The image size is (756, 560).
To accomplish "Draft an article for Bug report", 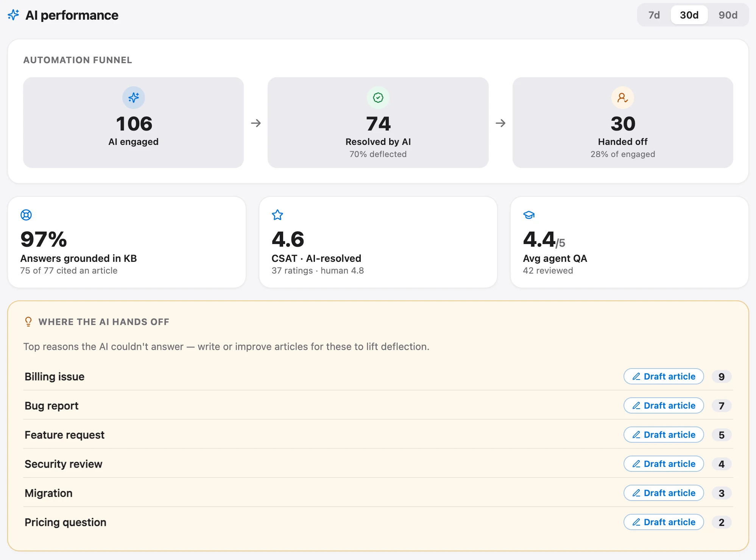I will [664, 406].
